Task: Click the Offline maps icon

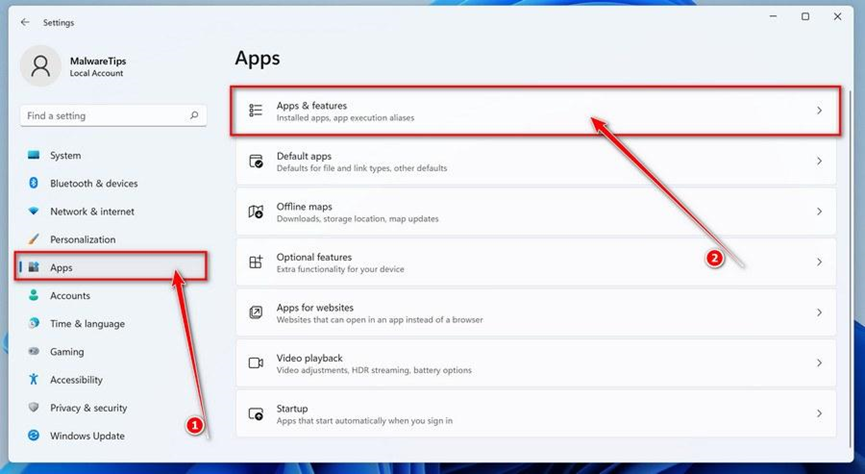Action: click(256, 211)
